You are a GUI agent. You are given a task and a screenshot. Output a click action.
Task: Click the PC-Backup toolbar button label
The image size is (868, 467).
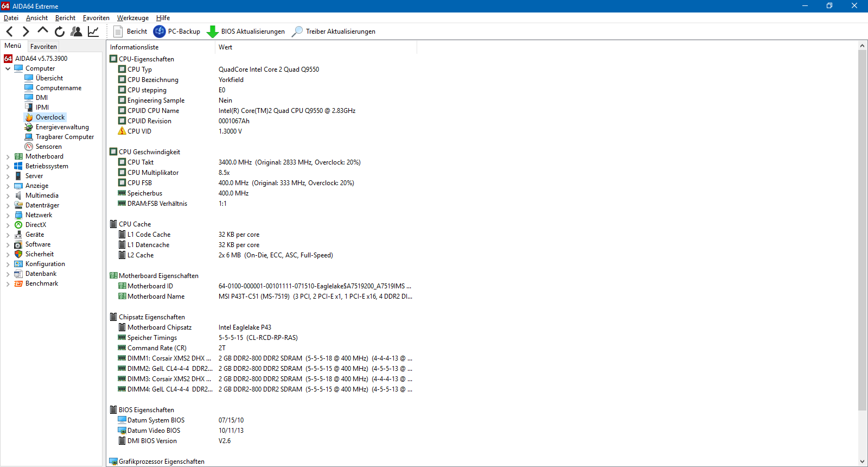(184, 31)
